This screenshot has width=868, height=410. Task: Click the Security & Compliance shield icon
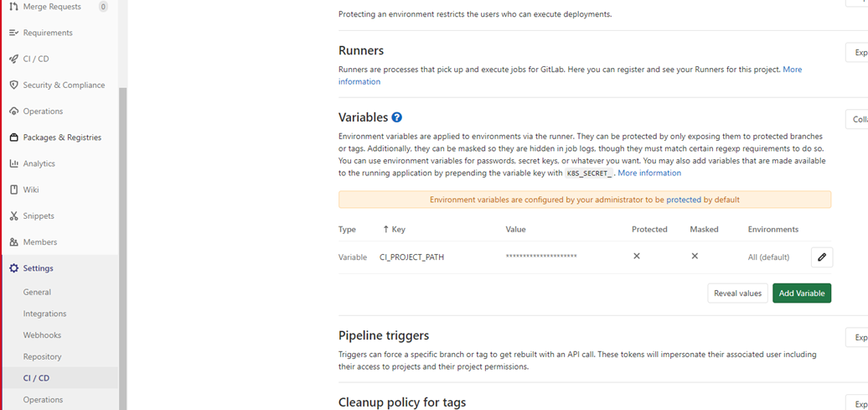(x=13, y=85)
